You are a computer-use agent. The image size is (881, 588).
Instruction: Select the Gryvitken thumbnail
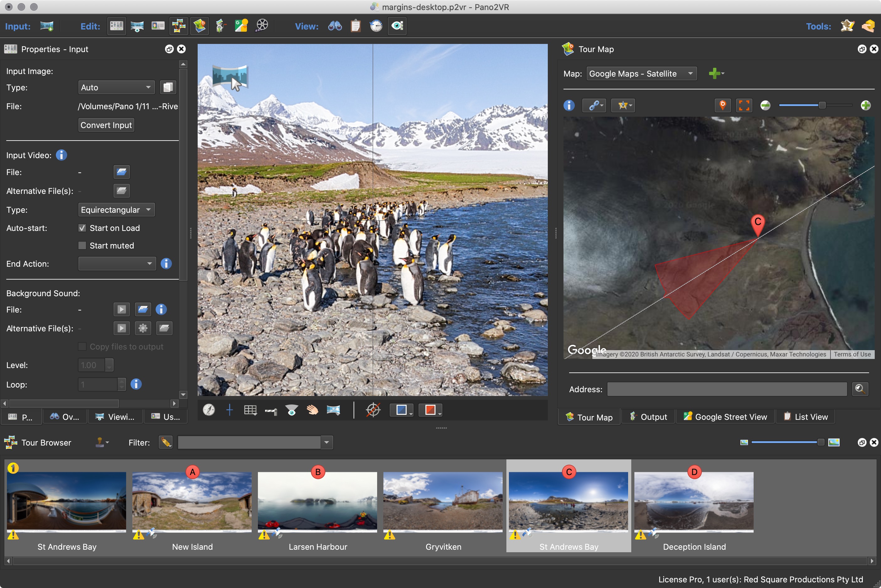(x=443, y=501)
